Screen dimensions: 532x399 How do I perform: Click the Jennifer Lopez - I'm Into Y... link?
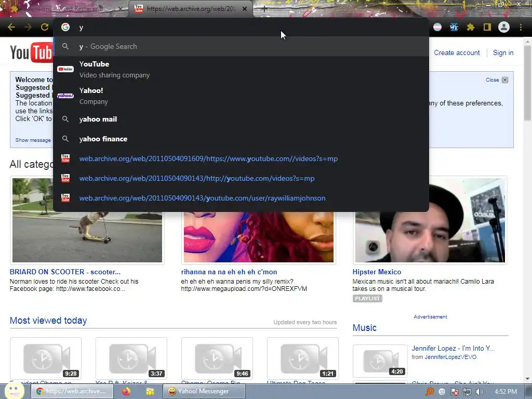(x=453, y=348)
